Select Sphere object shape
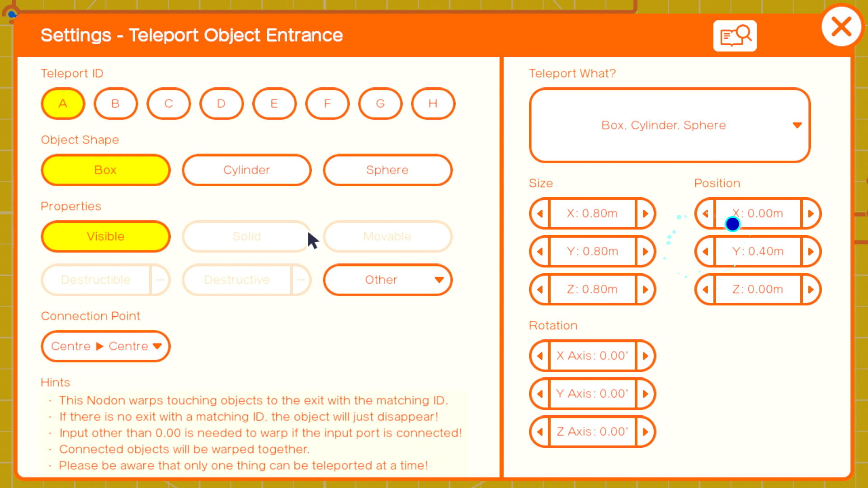 [x=387, y=170]
